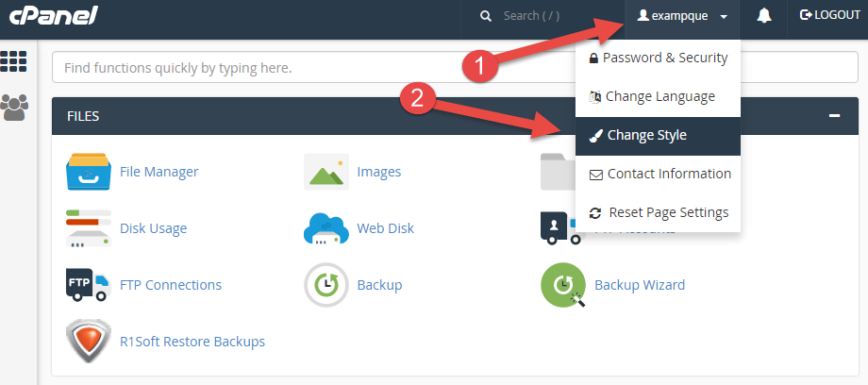Click the cPanel logo

[x=53, y=15]
